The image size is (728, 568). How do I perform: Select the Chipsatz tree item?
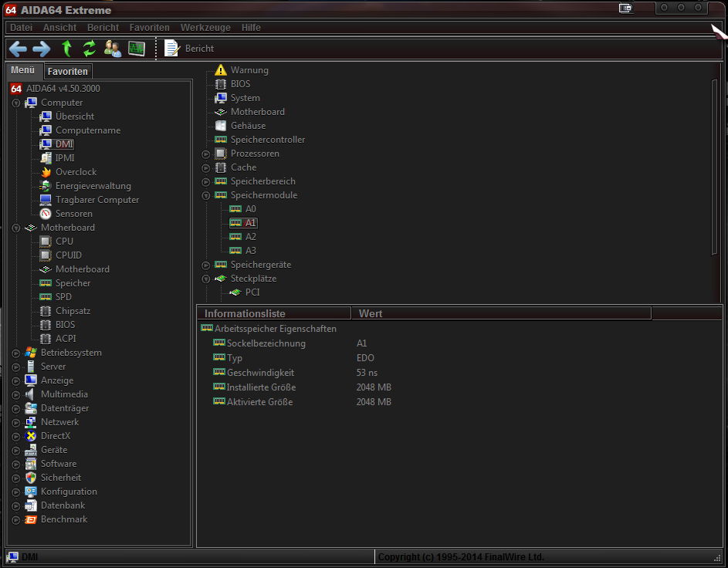(x=73, y=311)
